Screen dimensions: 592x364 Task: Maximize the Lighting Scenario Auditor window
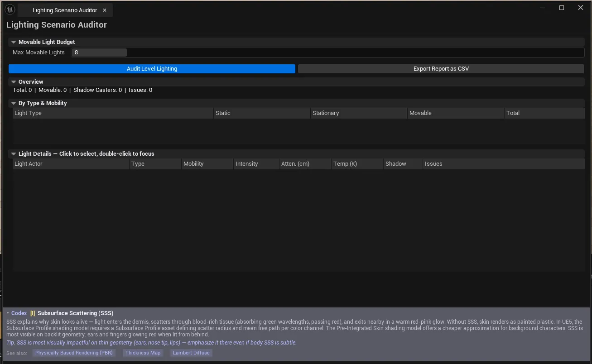pyautogui.click(x=562, y=8)
